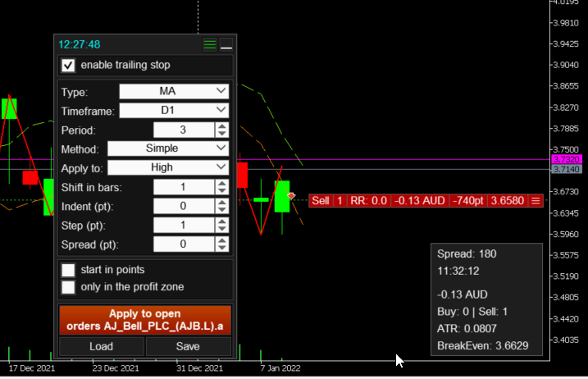Open the green hamburger menu in panel header
Image resolution: width=588 pixels, height=379 pixels.
(210, 44)
